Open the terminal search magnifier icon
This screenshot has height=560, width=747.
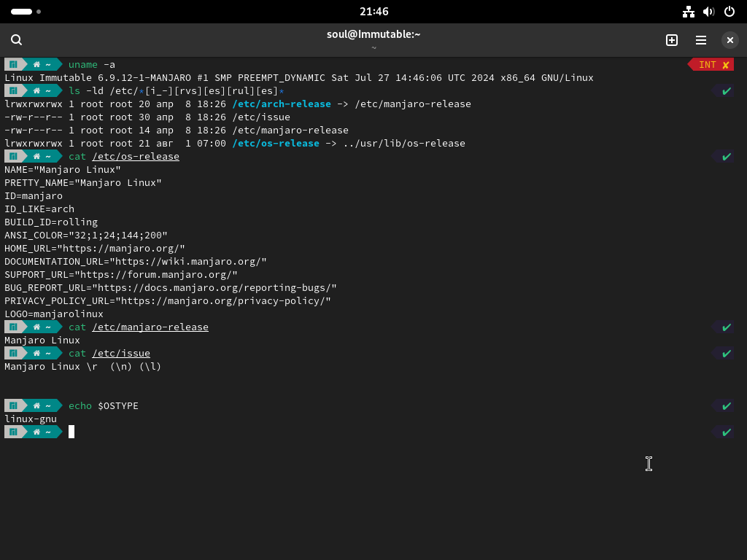[16, 40]
